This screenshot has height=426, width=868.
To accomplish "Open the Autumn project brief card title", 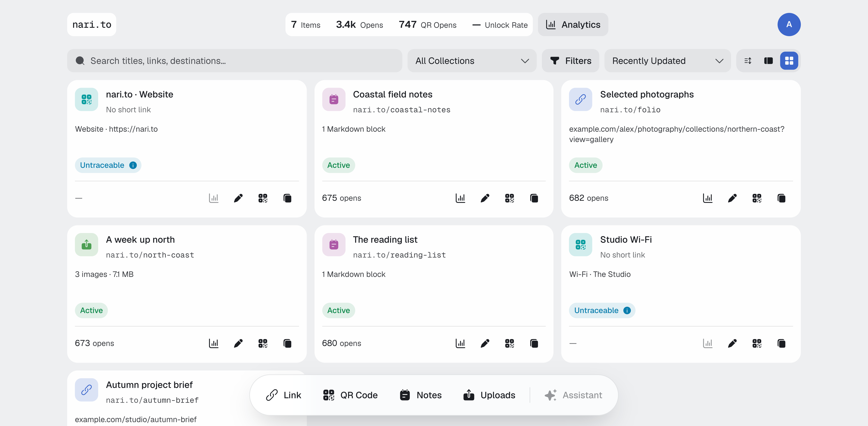I will click(x=149, y=385).
